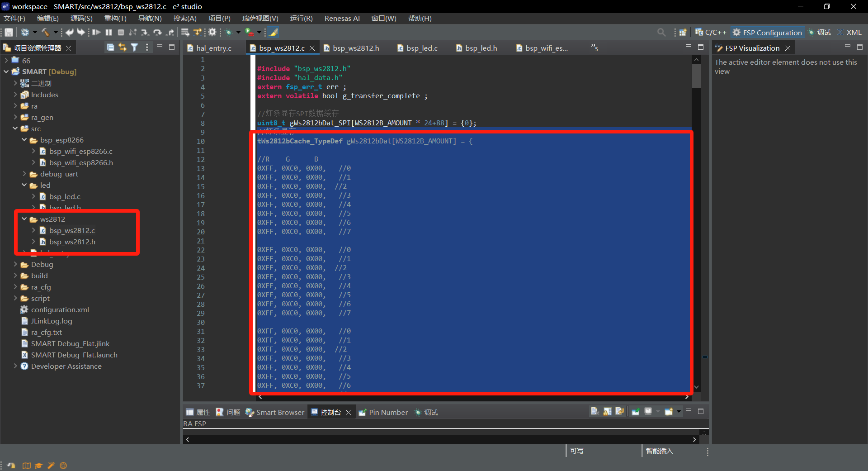Switch to the 调试 perspective button at top right
This screenshot has width=868, height=471.
click(820, 33)
